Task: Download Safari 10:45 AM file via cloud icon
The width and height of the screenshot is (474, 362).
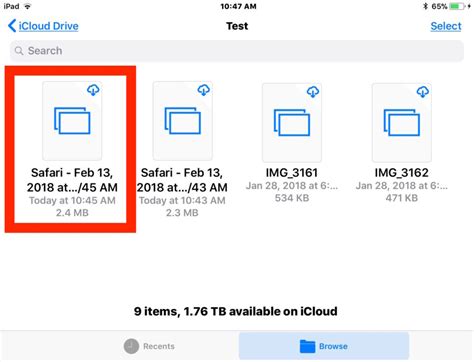Action: pos(93,90)
